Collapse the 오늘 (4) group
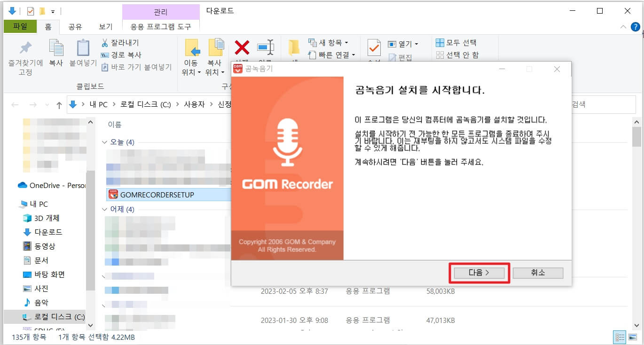The height and width of the screenshot is (345, 644). tap(103, 141)
